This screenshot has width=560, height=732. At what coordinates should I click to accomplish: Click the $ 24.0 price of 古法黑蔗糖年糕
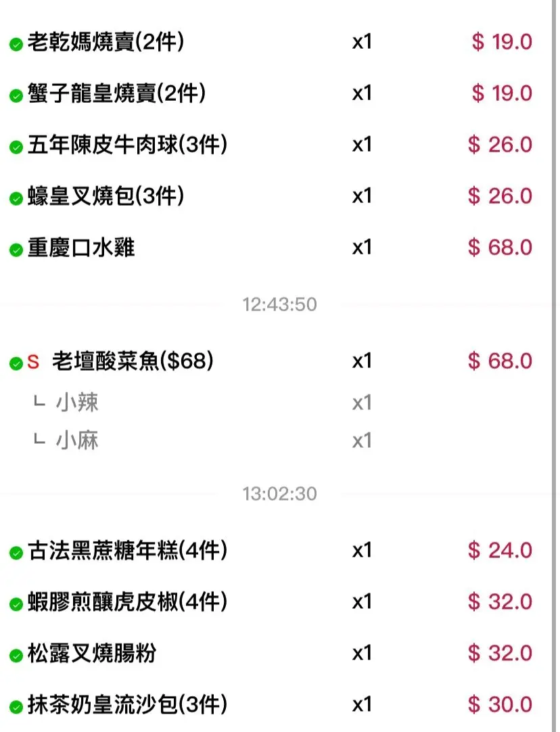(500, 551)
